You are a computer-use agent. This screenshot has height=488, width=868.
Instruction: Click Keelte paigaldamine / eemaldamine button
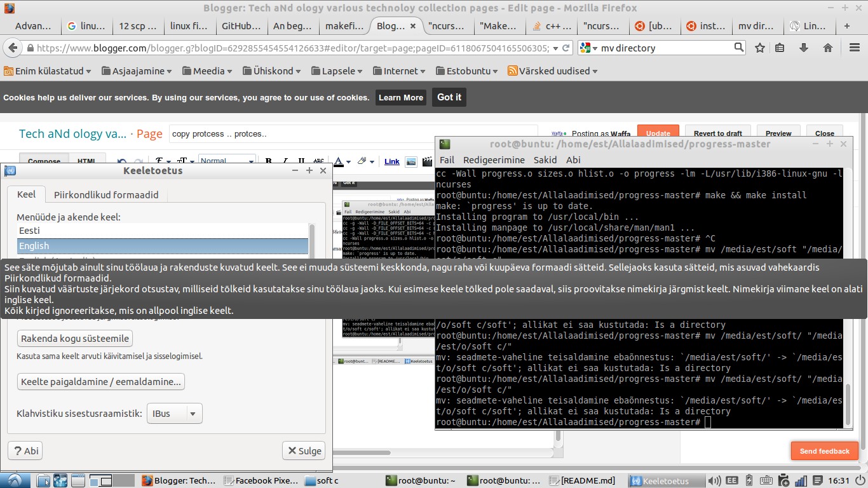click(x=100, y=381)
